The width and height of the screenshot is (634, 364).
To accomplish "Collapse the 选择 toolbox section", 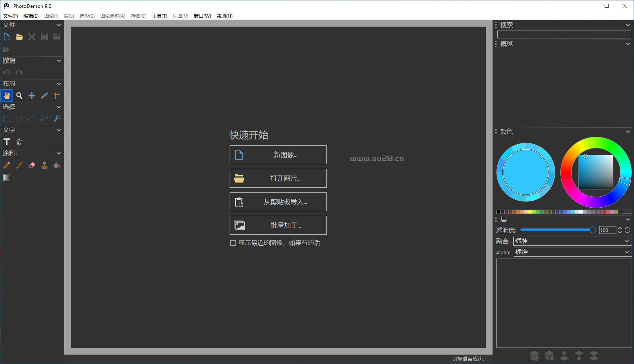I will click(x=59, y=107).
